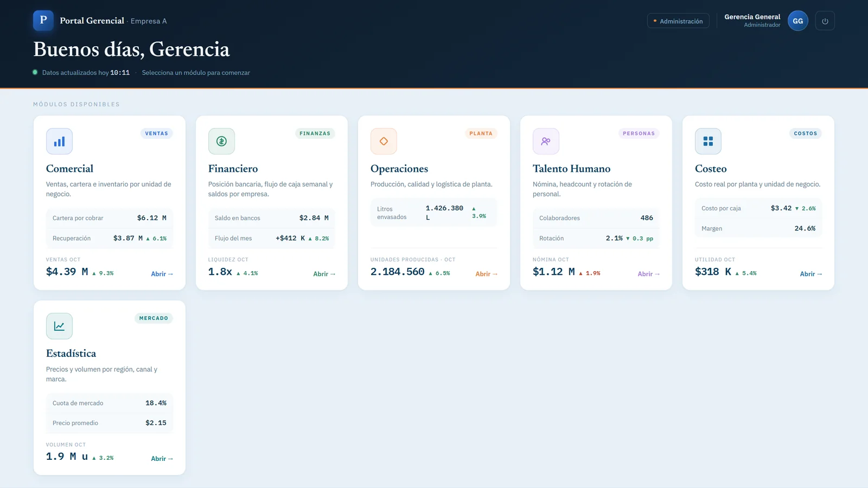Click the Litros envasados value 1.426.380 L
Image resolution: width=868 pixels, height=488 pixels.
(444, 213)
